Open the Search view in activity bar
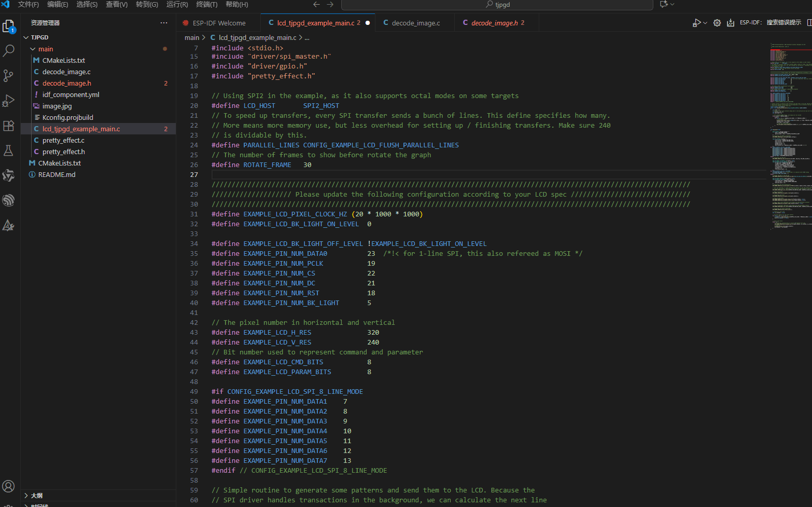The height and width of the screenshot is (507, 812). [x=9, y=51]
